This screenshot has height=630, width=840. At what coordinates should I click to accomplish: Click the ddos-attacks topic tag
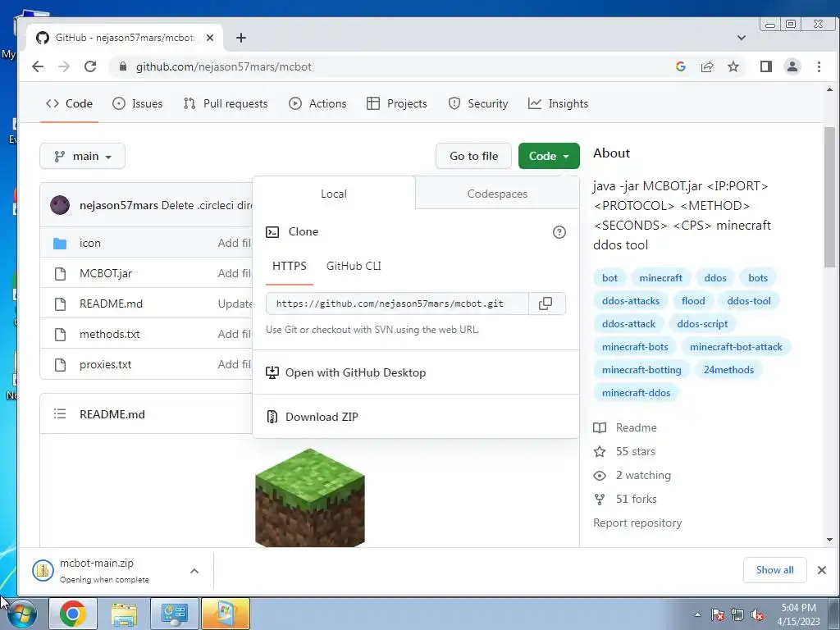pos(631,301)
